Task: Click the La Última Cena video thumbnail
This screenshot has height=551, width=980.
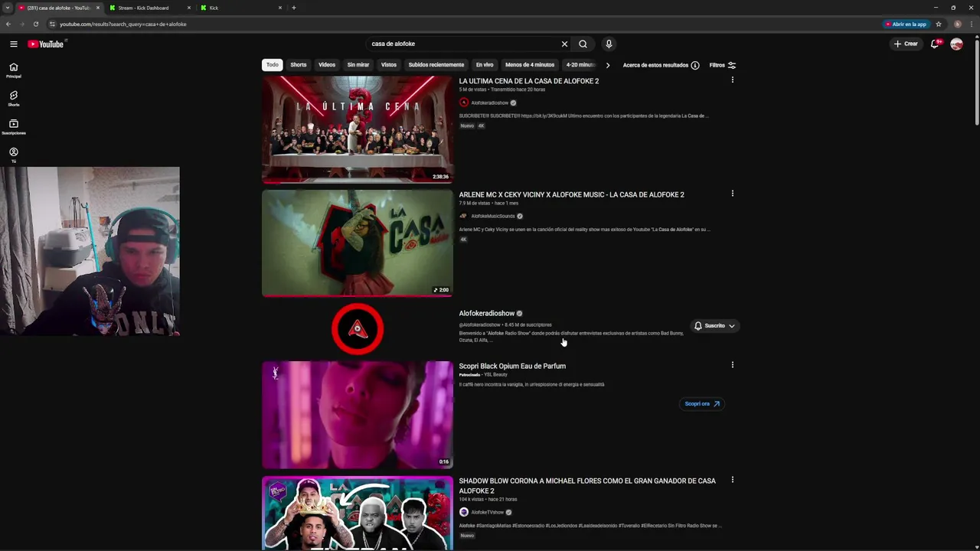Action: coord(358,129)
